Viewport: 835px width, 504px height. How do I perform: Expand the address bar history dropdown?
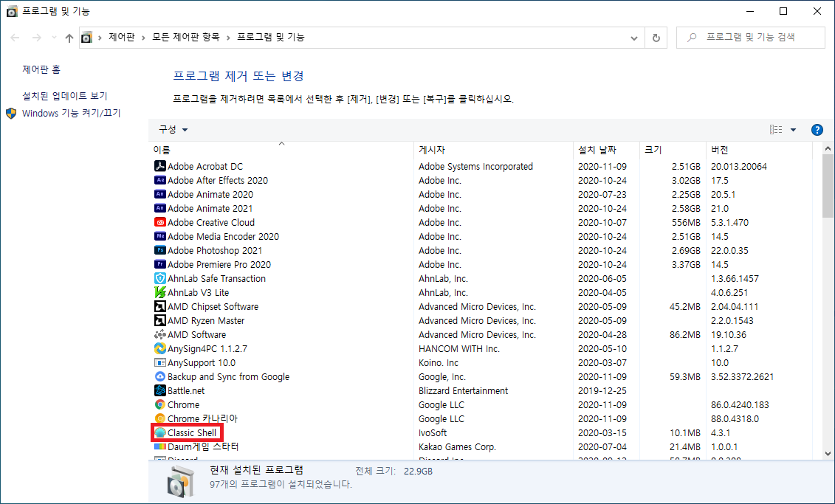click(633, 38)
